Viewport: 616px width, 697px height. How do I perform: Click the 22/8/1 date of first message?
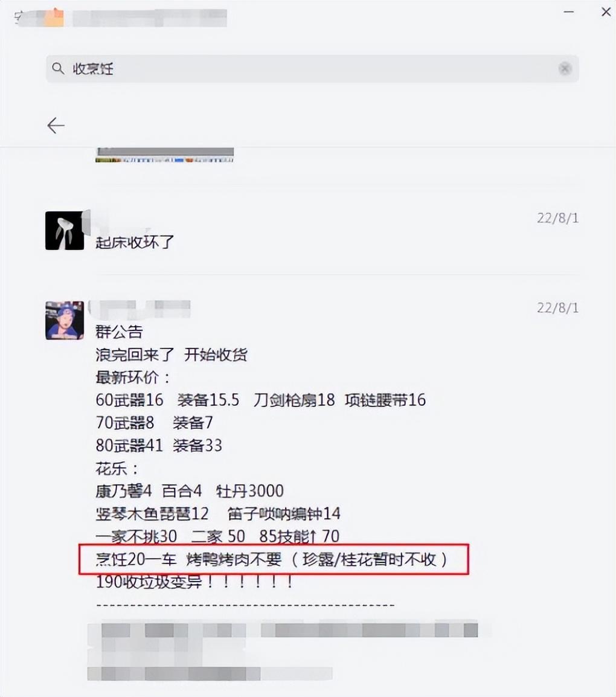pos(558,218)
